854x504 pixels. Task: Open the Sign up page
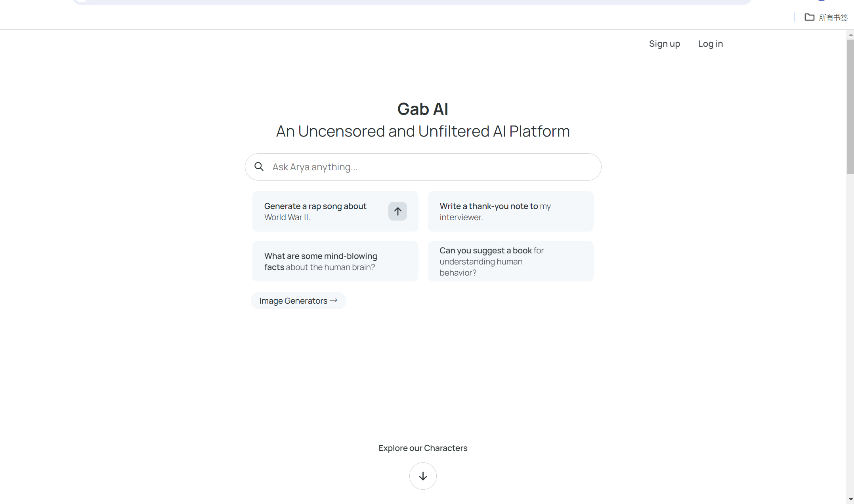pos(664,44)
